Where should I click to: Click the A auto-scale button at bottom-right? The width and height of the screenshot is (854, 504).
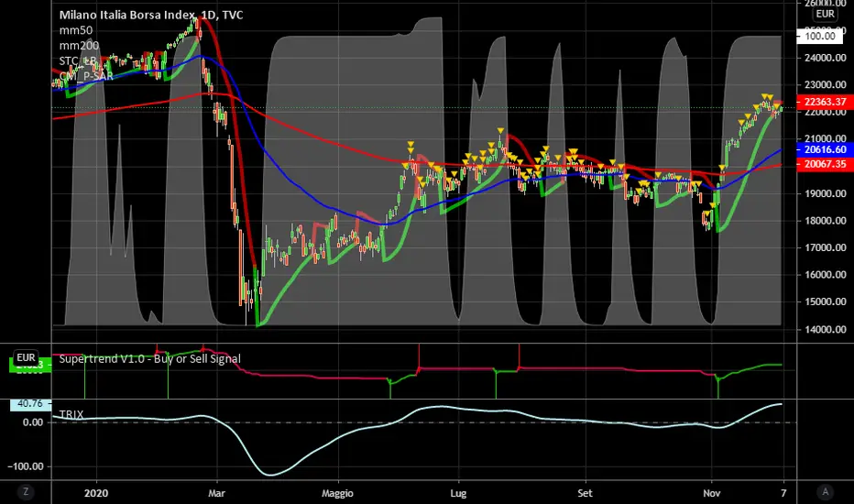pyautogui.click(x=825, y=492)
